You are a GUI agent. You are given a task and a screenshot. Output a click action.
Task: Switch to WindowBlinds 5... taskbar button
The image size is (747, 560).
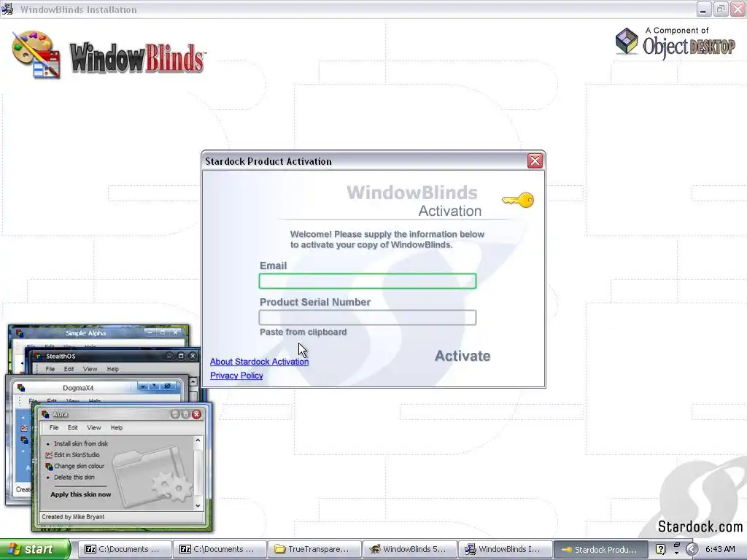click(410, 549)
